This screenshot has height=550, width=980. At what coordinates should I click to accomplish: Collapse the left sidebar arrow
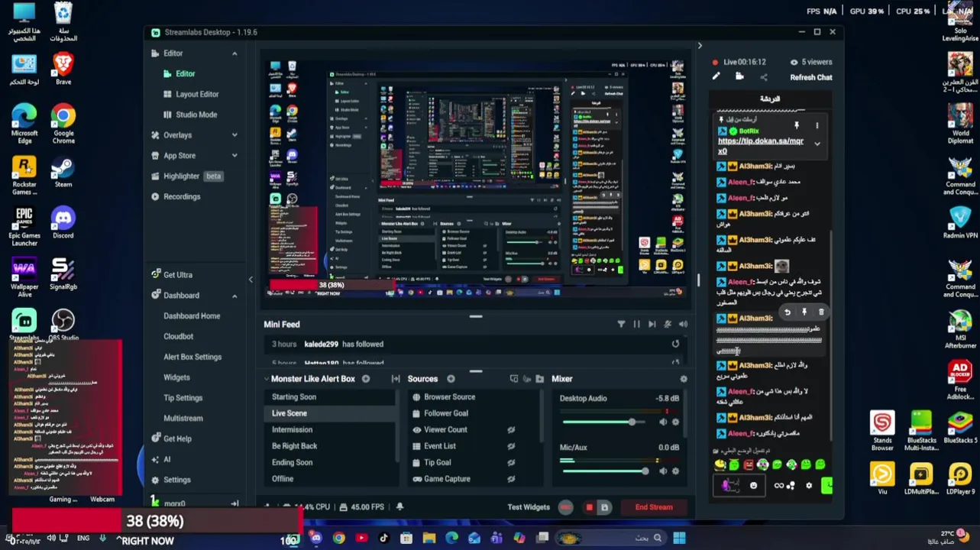coord(251,280)
